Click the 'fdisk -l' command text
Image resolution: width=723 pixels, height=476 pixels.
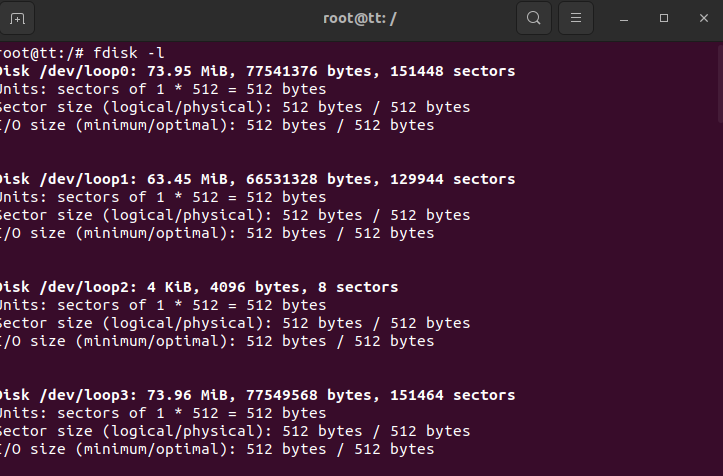click(129, 53)
